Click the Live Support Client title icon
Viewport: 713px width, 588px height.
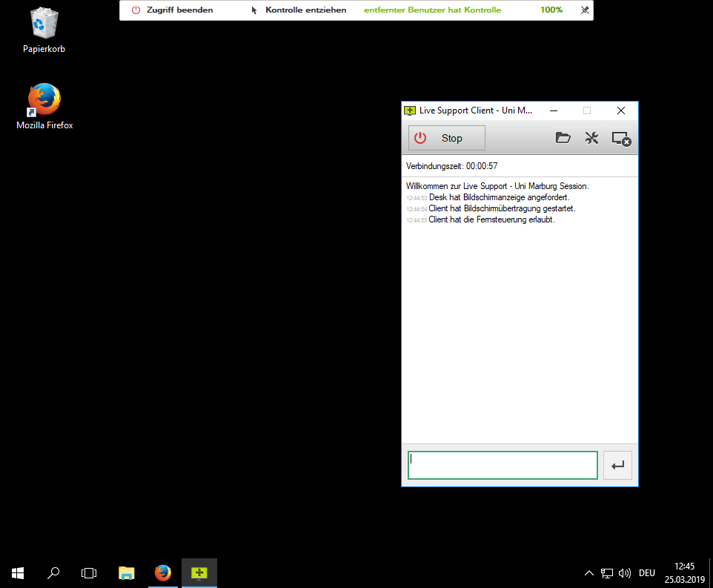pyautogui.click(x=410, y=110)
